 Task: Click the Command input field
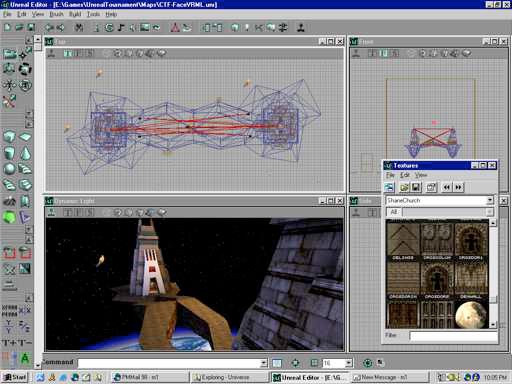[169, 363]
